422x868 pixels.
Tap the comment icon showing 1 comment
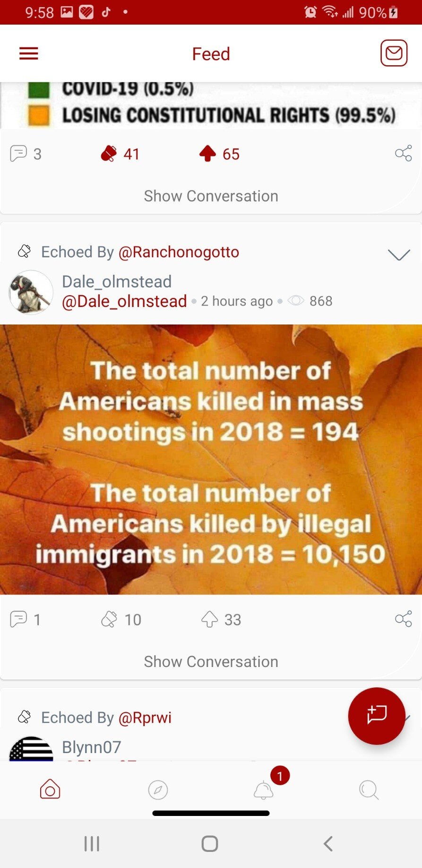pyautogui.click(x=19, y=619)
